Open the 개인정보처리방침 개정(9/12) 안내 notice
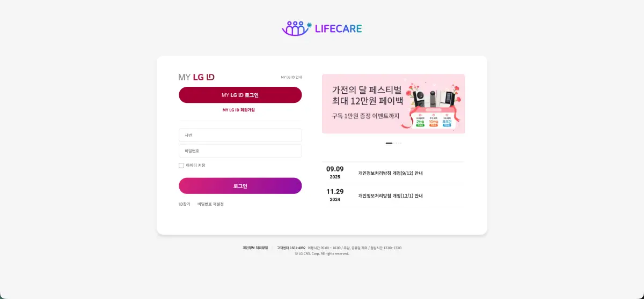The width and height of the screenshot is (644, 299). tap(391, 173)
